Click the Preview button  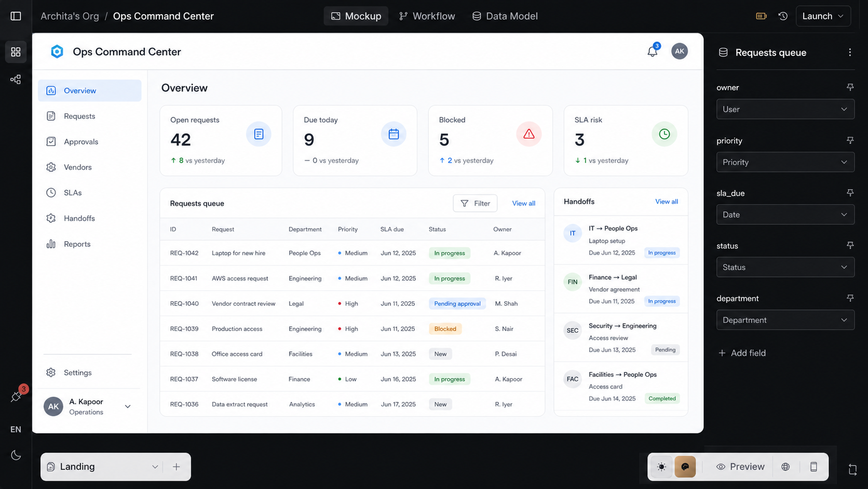[740, 467]
